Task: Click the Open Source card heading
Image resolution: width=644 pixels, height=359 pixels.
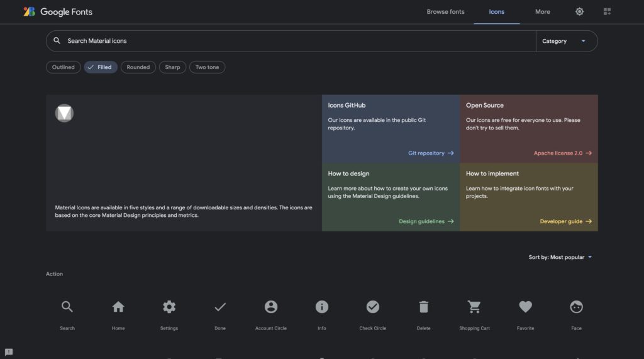Action: (485, 105)
